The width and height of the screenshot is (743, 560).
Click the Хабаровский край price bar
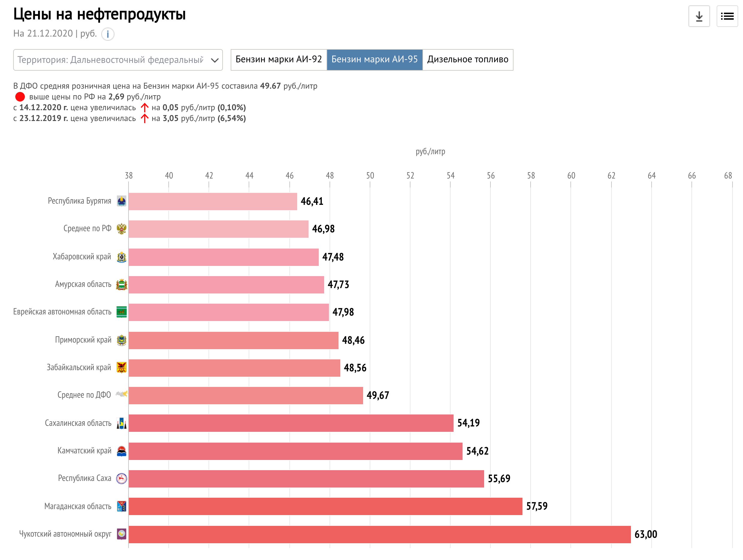(x=223, y=257)
